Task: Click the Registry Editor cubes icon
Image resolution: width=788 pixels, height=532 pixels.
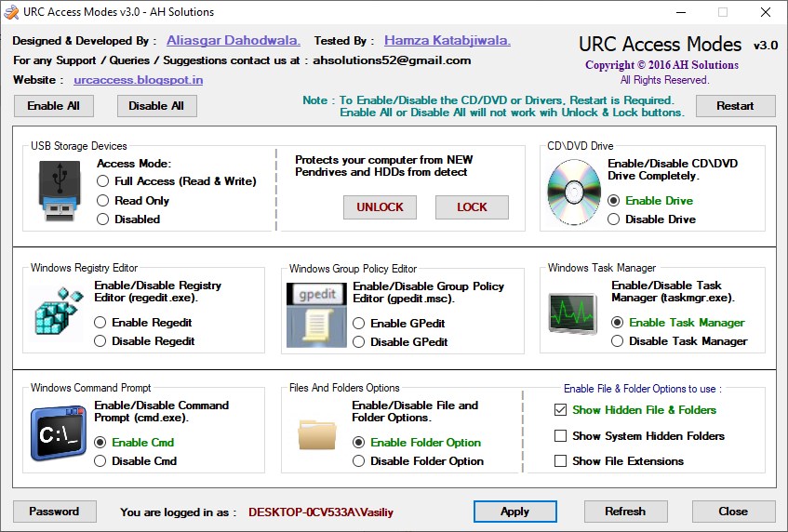Action: (59, 311)
